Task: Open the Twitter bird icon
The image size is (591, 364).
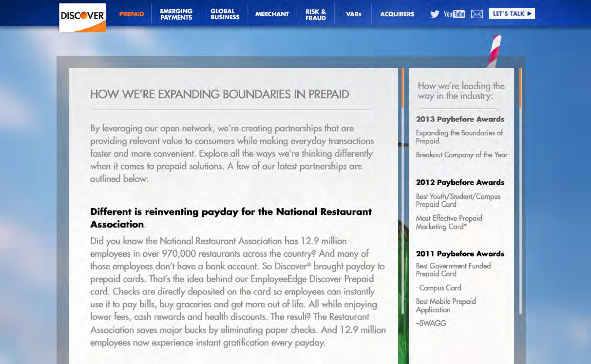Action: (x=434, y=14)
